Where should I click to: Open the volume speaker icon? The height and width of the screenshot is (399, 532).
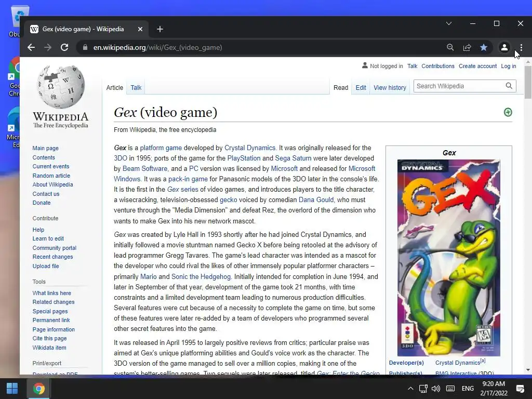436,389
